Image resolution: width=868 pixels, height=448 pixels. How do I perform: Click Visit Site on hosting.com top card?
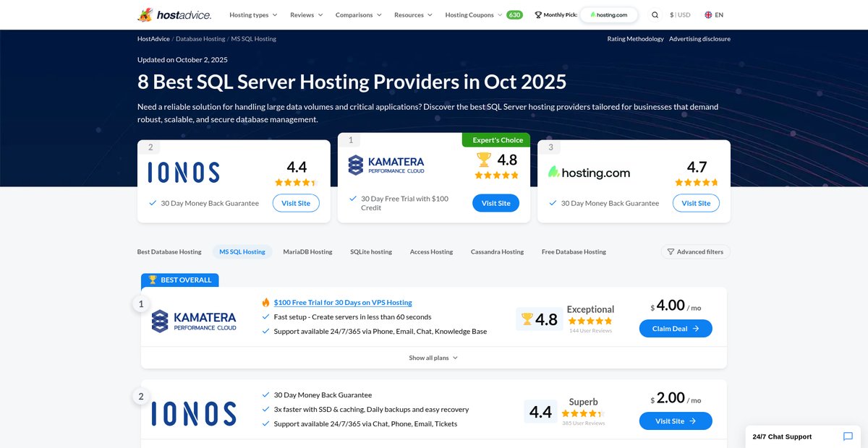click(696, 203)
